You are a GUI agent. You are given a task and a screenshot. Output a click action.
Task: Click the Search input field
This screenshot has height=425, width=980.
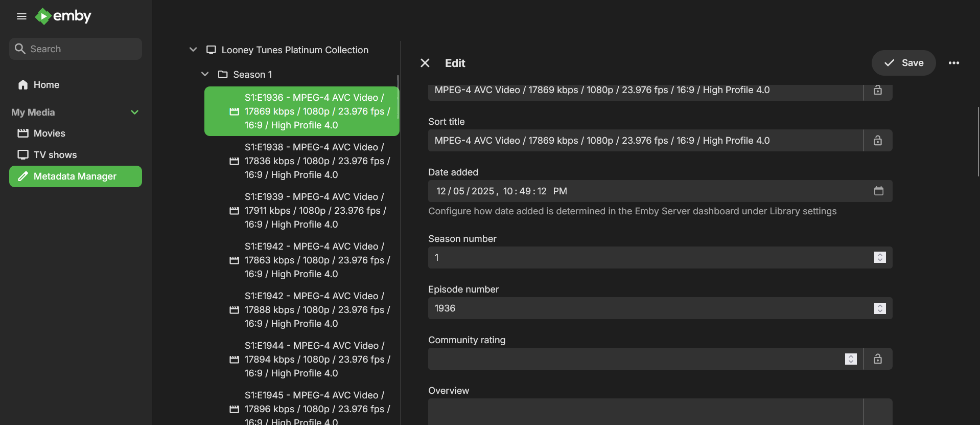[x=82, y=49]
